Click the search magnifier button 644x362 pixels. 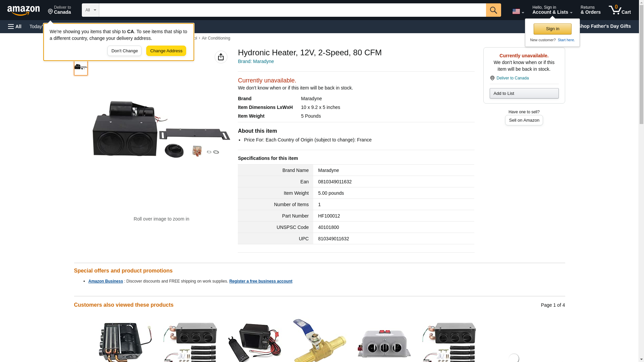[x=493, y=10]
